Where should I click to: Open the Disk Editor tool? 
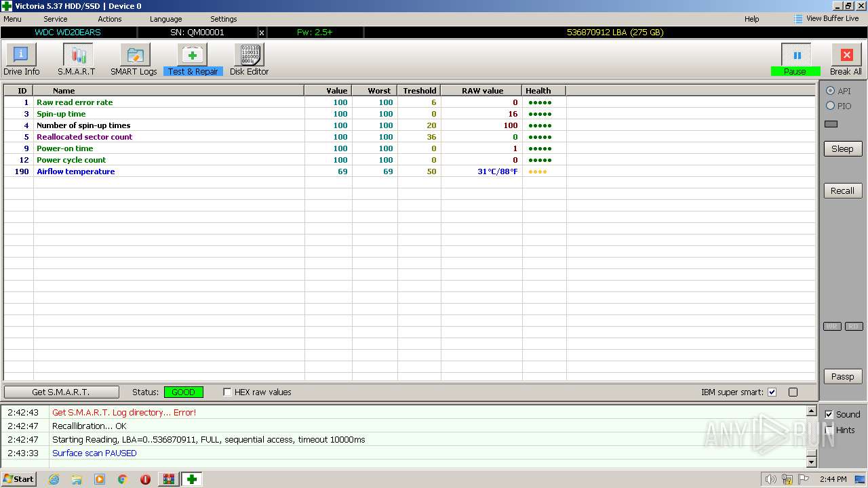(x=249, y=60)
